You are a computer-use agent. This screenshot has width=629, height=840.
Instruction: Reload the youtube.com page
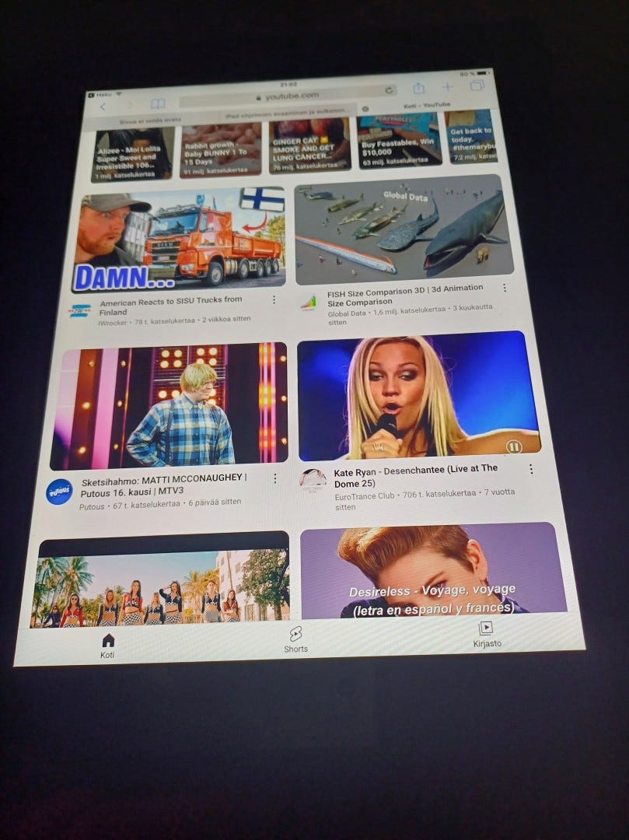pos(390,90)
